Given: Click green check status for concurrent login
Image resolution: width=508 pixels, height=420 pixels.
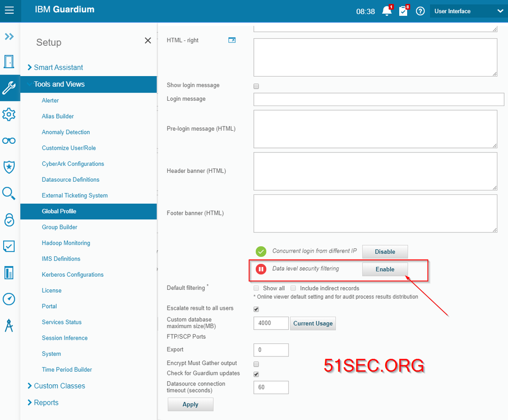Looking at the screenshot, I should point(261,251).
